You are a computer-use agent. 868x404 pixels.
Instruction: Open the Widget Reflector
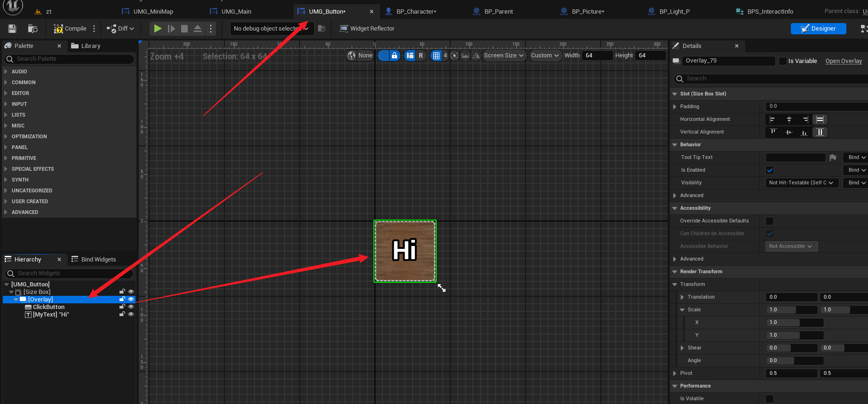tap(367, 29)
